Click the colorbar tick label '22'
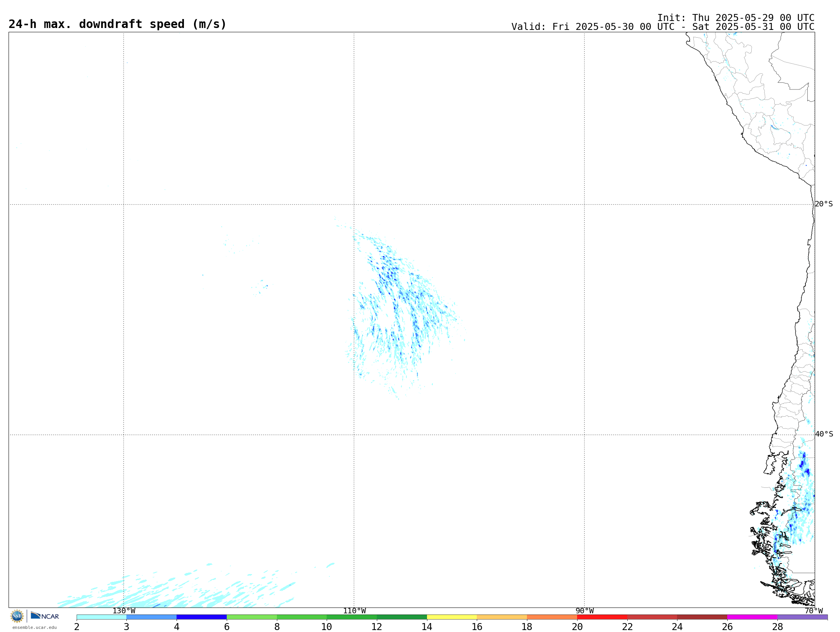840x632 pixels. point(627,627)
